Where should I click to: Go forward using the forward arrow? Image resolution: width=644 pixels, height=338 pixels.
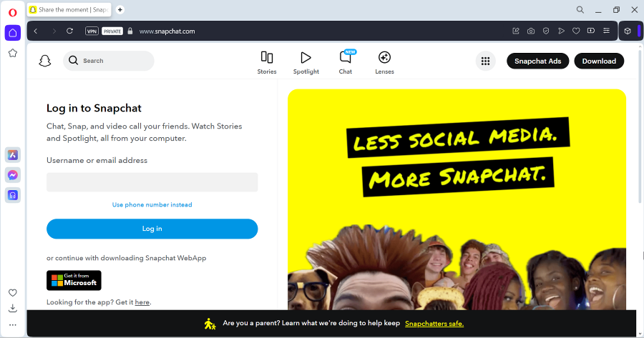(x=54, y=31)
